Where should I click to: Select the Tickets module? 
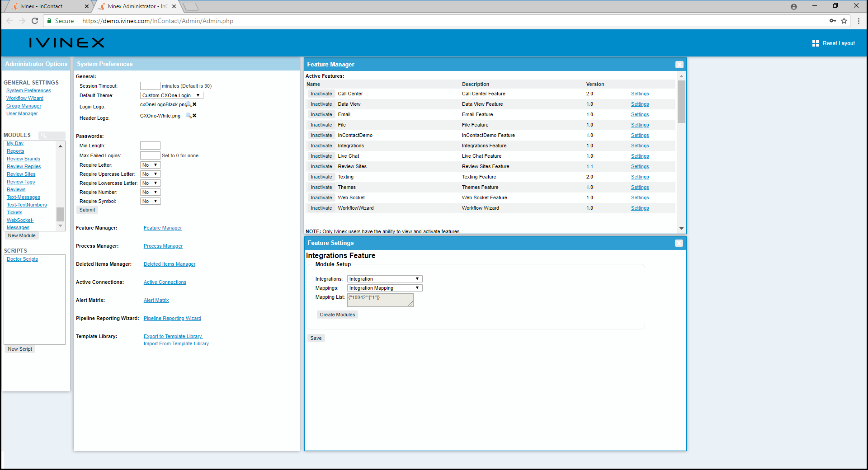coord(14,212)
